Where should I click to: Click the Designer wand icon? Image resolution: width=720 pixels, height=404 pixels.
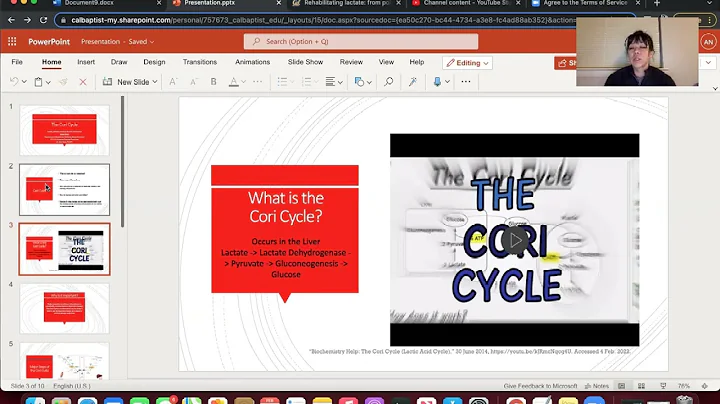413,82
